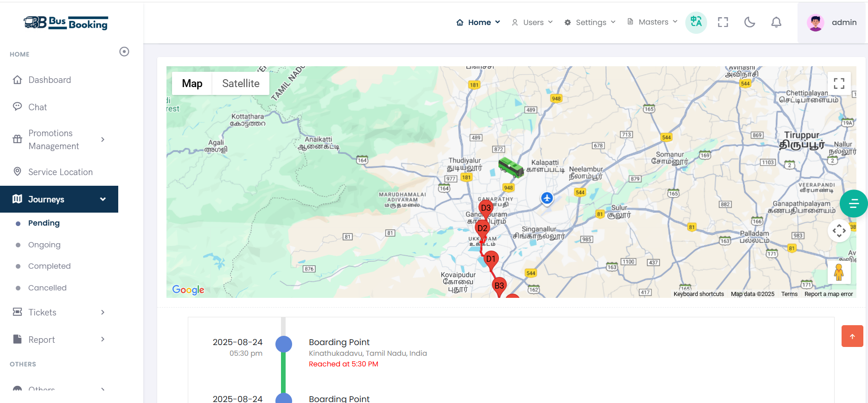Click Report a map error
The width and height of the screenshot is (868, 403).
[829, 294]
